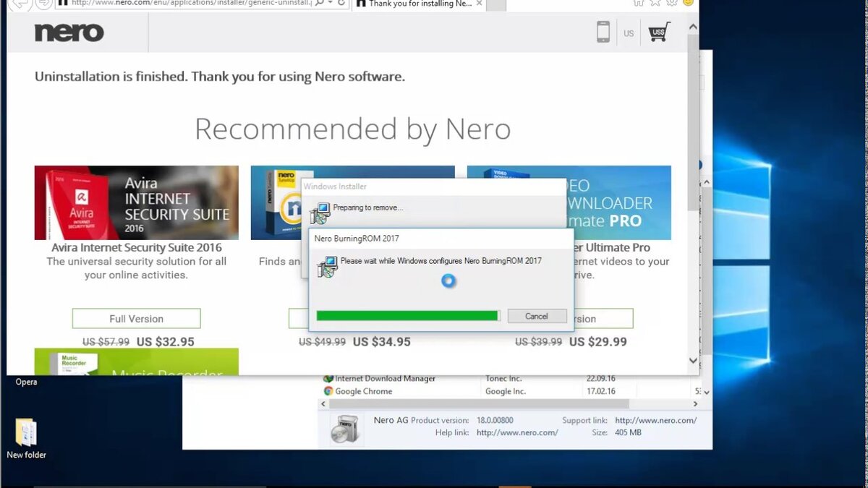Viewport: 868px width, 488px height.
Task: Select Google Chrome row name
Action: pos(364,391)
